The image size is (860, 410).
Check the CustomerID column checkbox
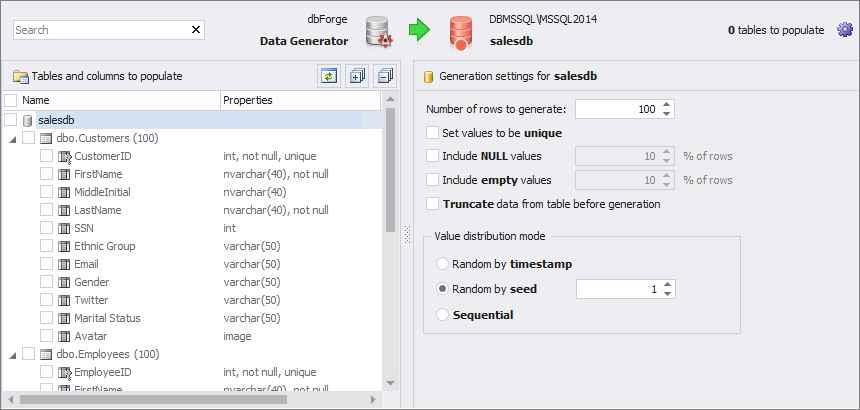(47, 156)
